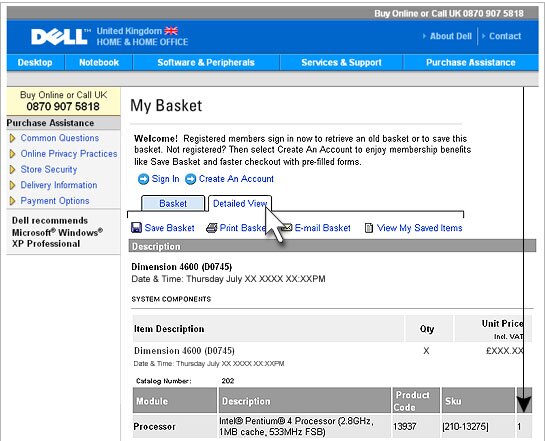Image resolution: width=545 pixels, height=441 pixels.
Task: Open View My Saved Items link
Action: coord(420,228)
